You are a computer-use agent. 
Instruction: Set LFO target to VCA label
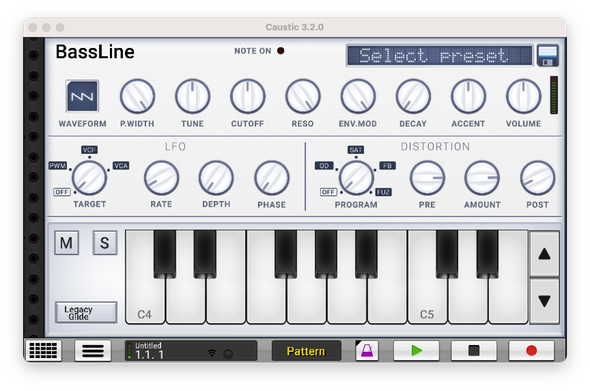121,166
